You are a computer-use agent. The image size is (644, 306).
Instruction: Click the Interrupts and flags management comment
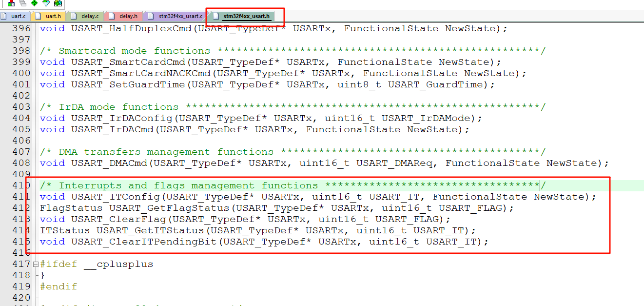[x=293, y=185]
